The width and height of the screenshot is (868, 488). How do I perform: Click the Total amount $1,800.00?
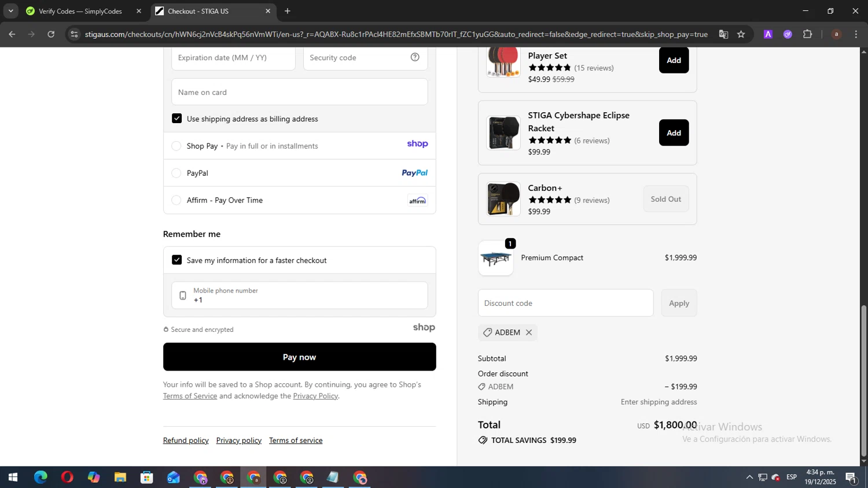point(675,425)
